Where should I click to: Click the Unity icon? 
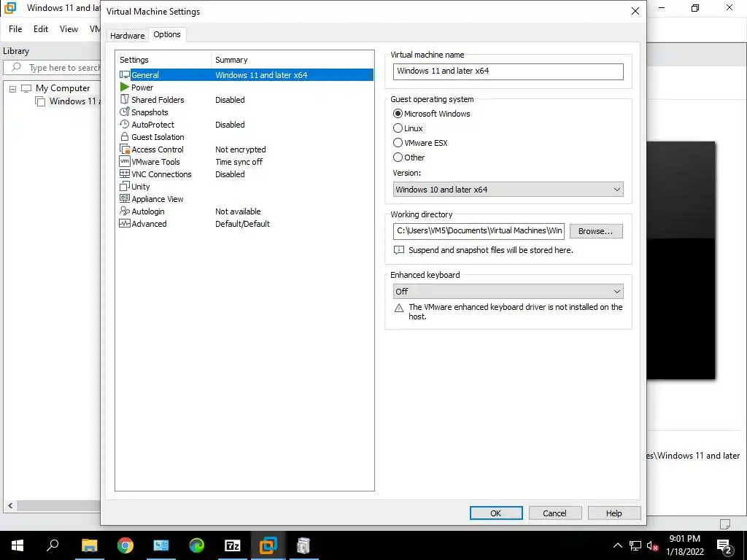pyautogui.click(x=124, y=186)
